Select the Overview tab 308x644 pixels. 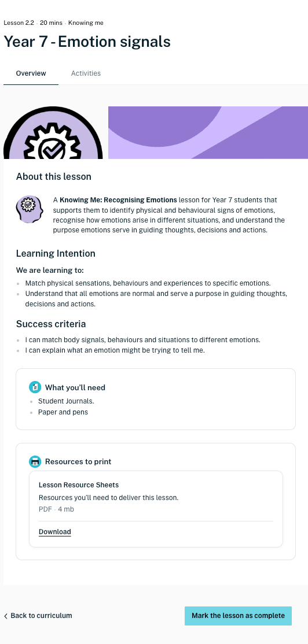coord(31,73)
